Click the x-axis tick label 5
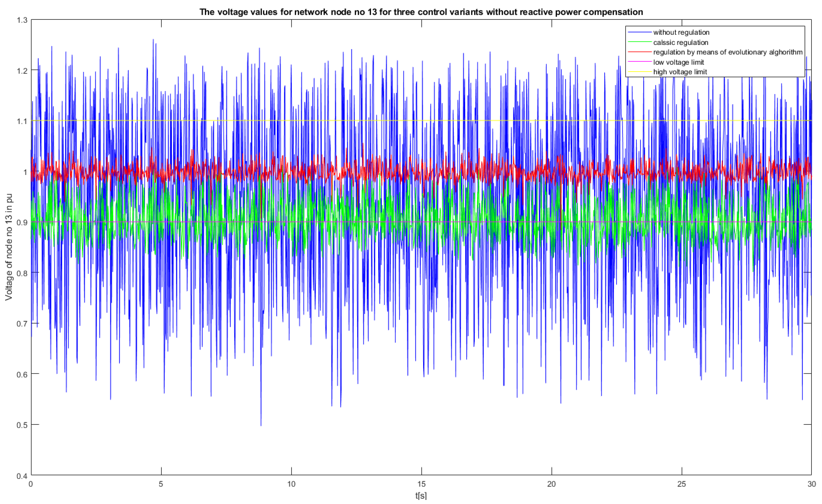The image size is (822, 504). (x=161, y=484)
